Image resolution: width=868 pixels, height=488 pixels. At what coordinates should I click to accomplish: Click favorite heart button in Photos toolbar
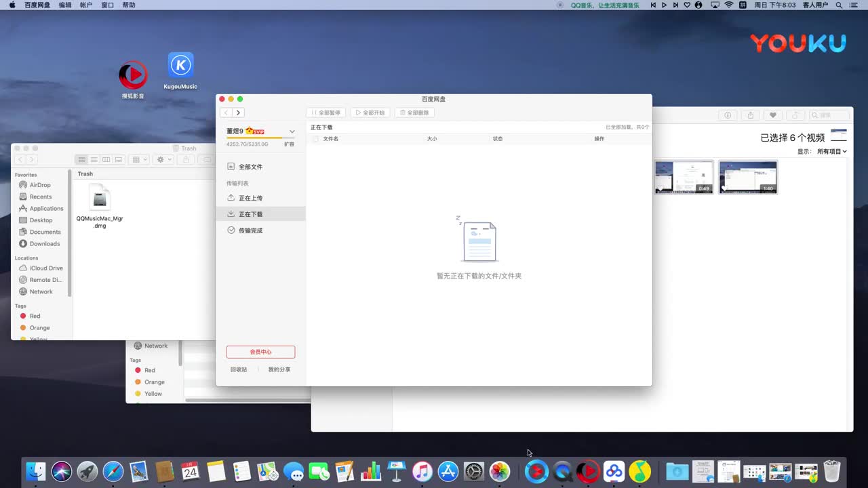pyautogui.click(x=772, y=115)
